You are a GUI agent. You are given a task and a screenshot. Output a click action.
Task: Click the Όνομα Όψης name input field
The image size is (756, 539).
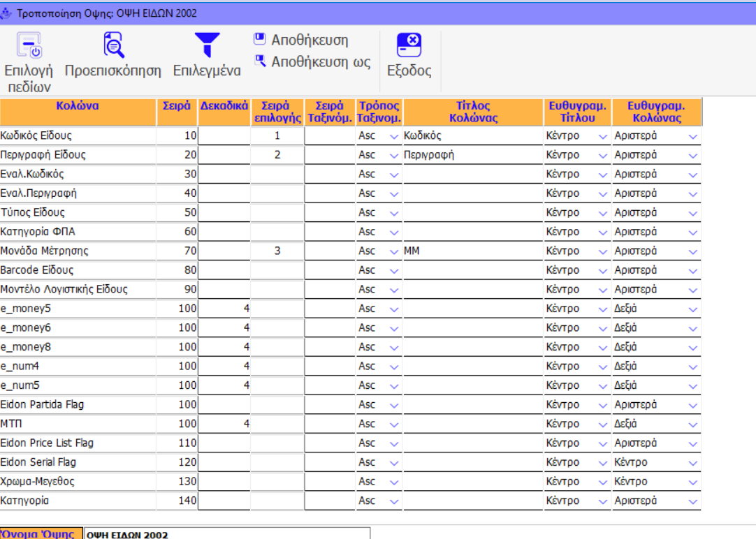(227, 534)
